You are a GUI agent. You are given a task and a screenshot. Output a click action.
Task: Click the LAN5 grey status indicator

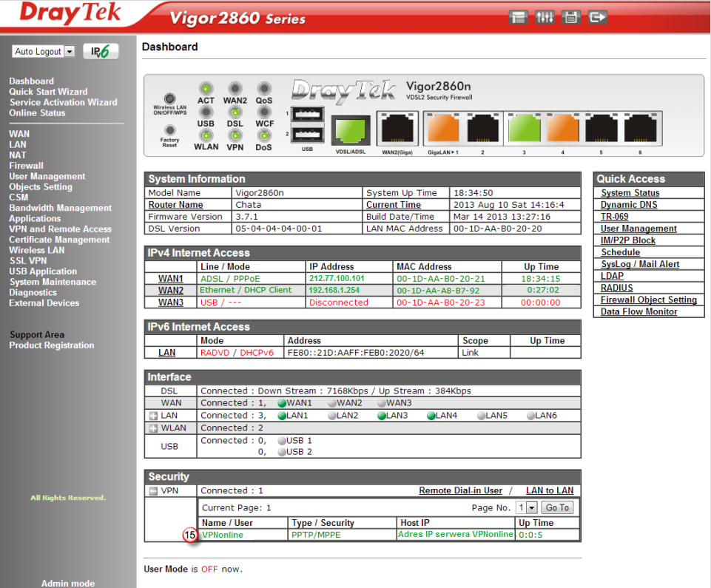482,416
